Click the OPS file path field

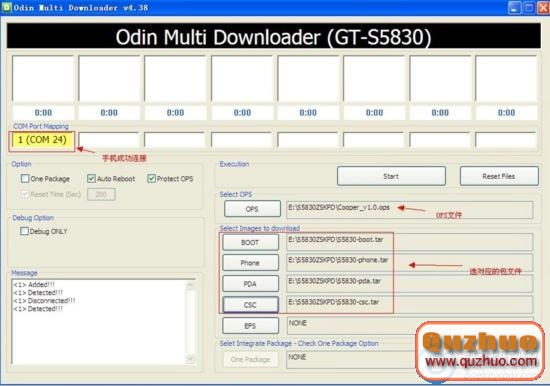pos(410,209)
